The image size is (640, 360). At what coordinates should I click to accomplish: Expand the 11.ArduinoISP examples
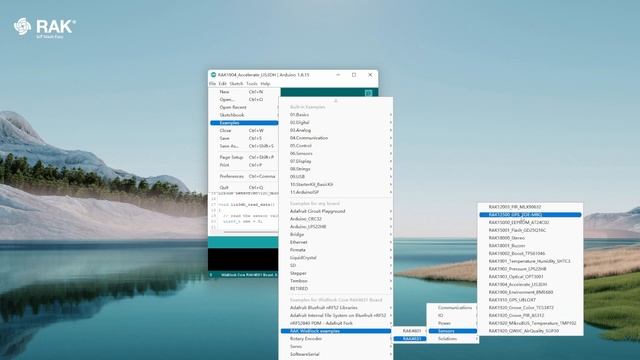coord(336,192)
